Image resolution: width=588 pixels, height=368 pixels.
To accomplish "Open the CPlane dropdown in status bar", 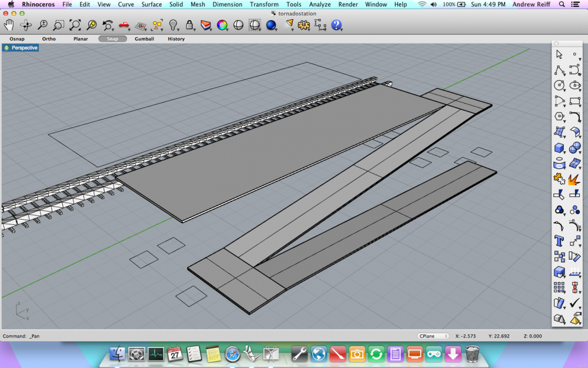I will [433, 336].
